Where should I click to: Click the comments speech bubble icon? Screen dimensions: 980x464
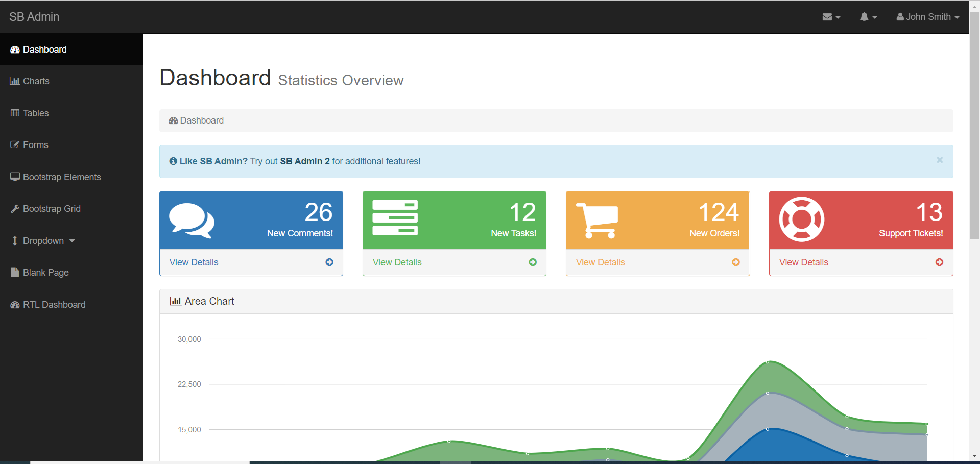192,220
